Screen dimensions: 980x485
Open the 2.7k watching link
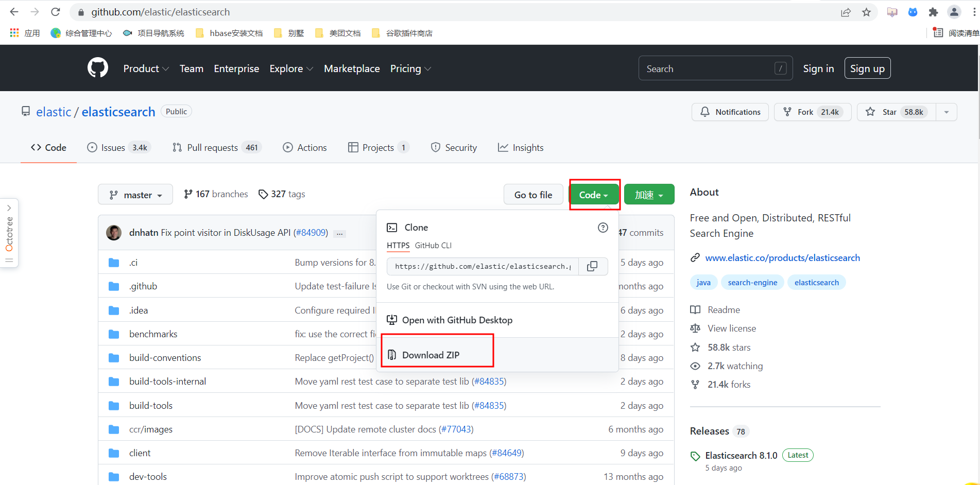pyautogui.click(x=726, y=366)
